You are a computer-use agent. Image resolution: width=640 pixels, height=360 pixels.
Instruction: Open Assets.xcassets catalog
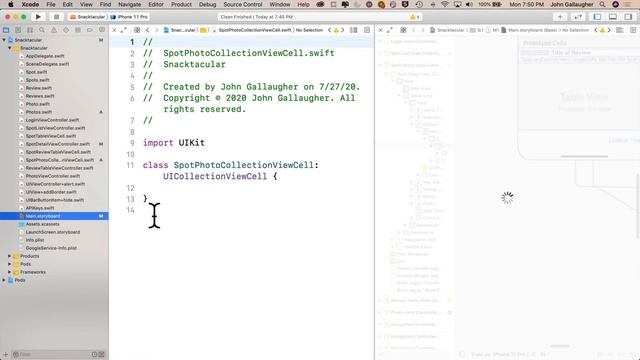42,224
